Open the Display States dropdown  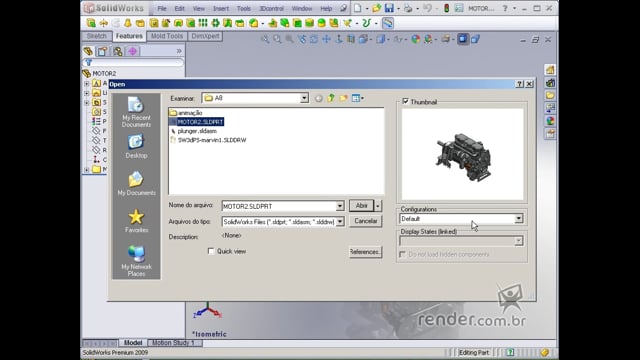(x=518, y=241)
